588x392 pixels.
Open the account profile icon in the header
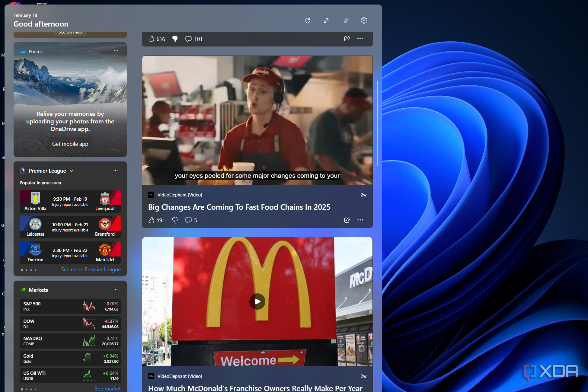pos(346,21)
